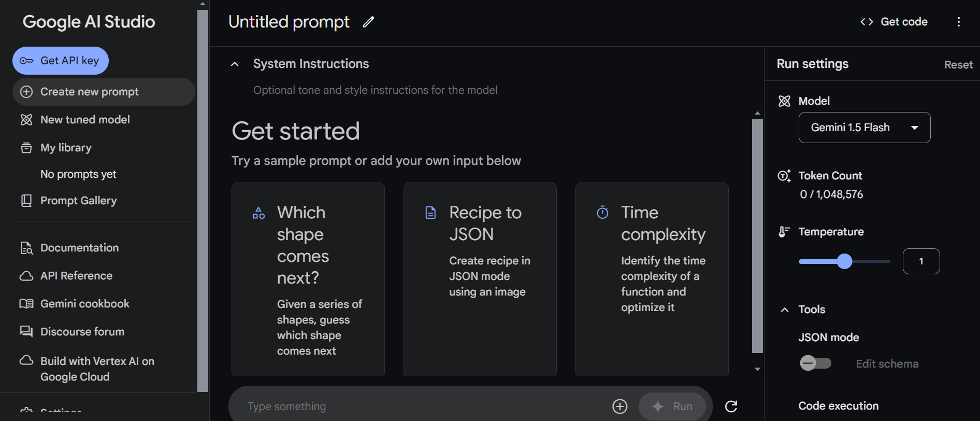The width and height of the screenshot is (980, 421).
Task: Click the plus circle icon in prompt box
Action: 619,406
